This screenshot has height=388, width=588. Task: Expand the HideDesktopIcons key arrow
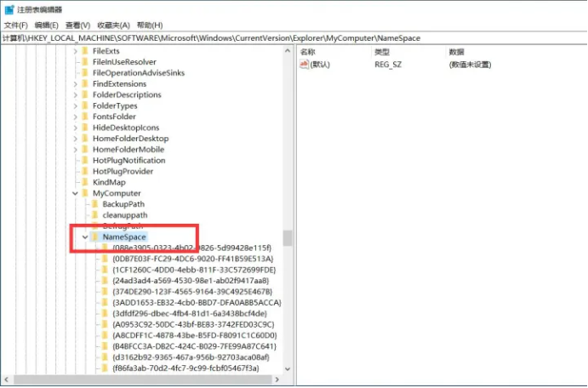click(x=76, y=128)
